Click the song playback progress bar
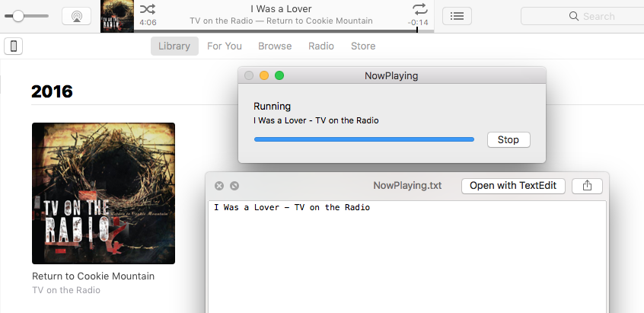Viewport: 644px width, 313px height. point(284,30)
